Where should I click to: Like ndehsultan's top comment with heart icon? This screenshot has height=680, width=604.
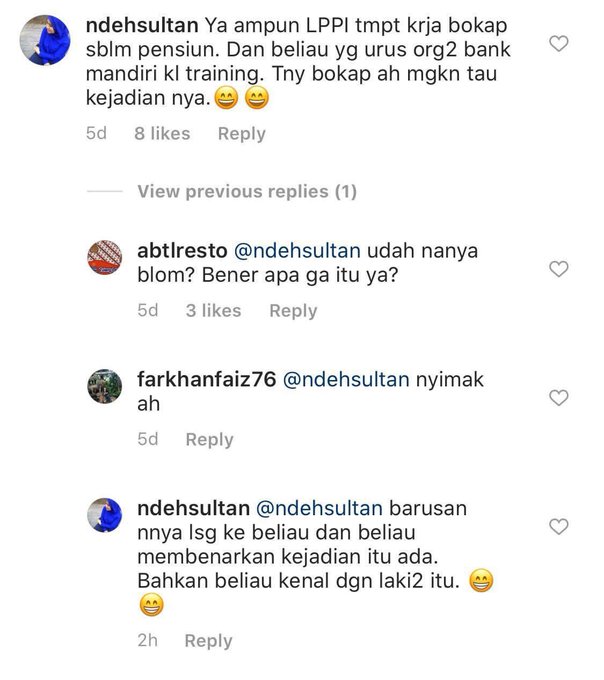(x=558, y=44)
